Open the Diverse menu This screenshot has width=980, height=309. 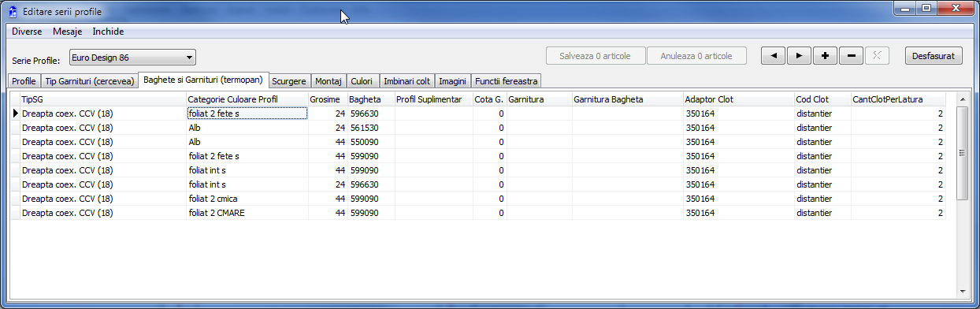pos(27,32)
